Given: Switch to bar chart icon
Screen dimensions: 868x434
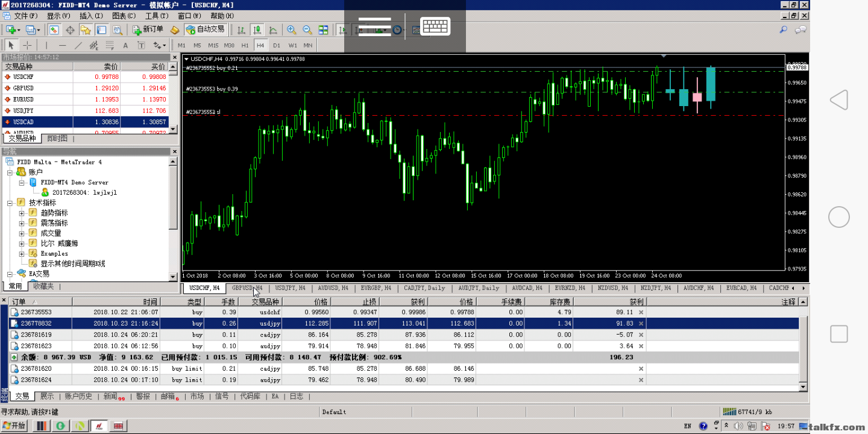Looking at the screenshot, I should (241, 30).
